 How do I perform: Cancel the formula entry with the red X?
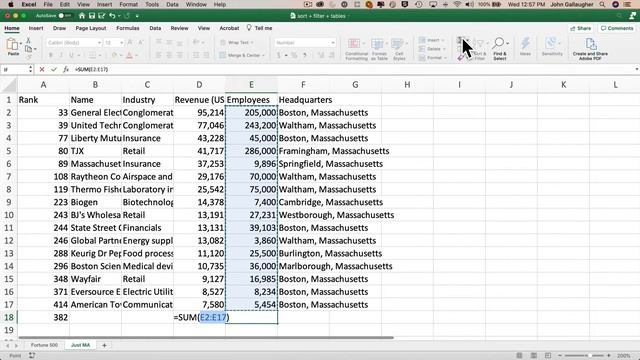[x=42, y=70]
